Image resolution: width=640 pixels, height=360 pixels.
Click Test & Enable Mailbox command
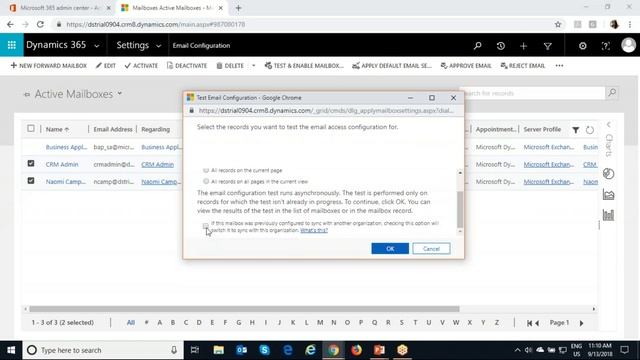pyautogui.click(x=304, y=66)
